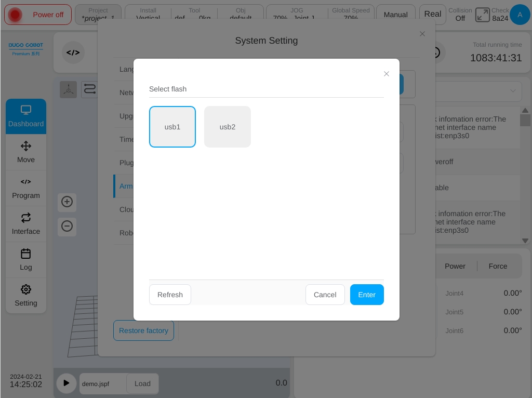Switch to the Force tab
This screenshot has width=532, height=398.
[x=498, y=266]
